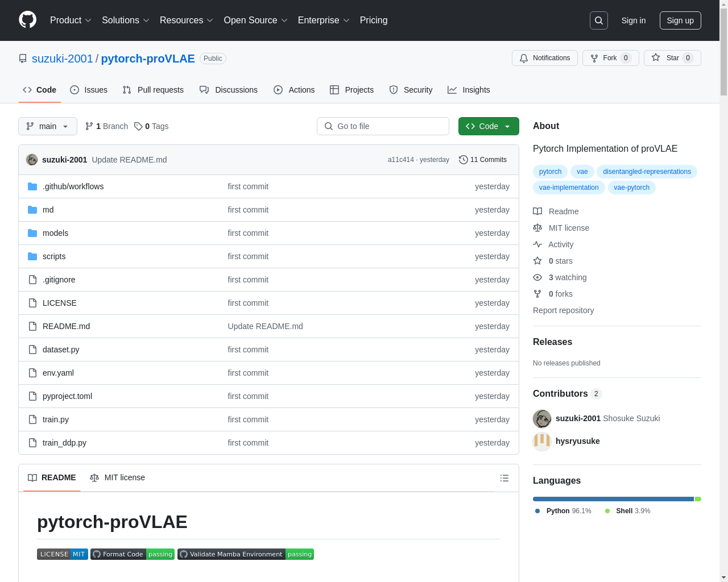728x582 pixels.
Task: Click the watching eye icon
Action: [537, 277]
